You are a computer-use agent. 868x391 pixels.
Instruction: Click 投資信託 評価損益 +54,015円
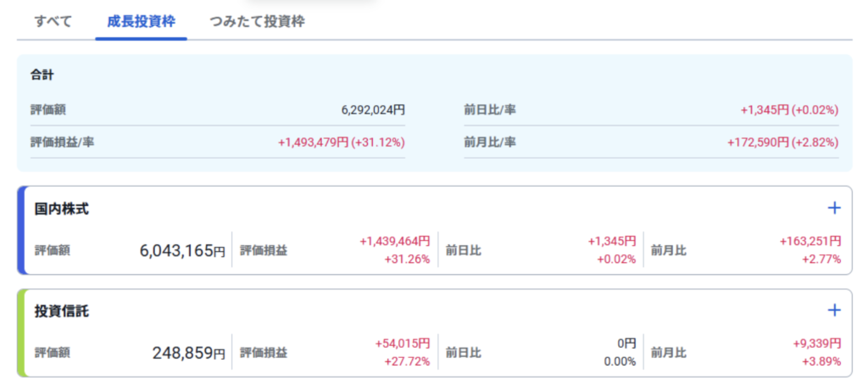point(402,344)
